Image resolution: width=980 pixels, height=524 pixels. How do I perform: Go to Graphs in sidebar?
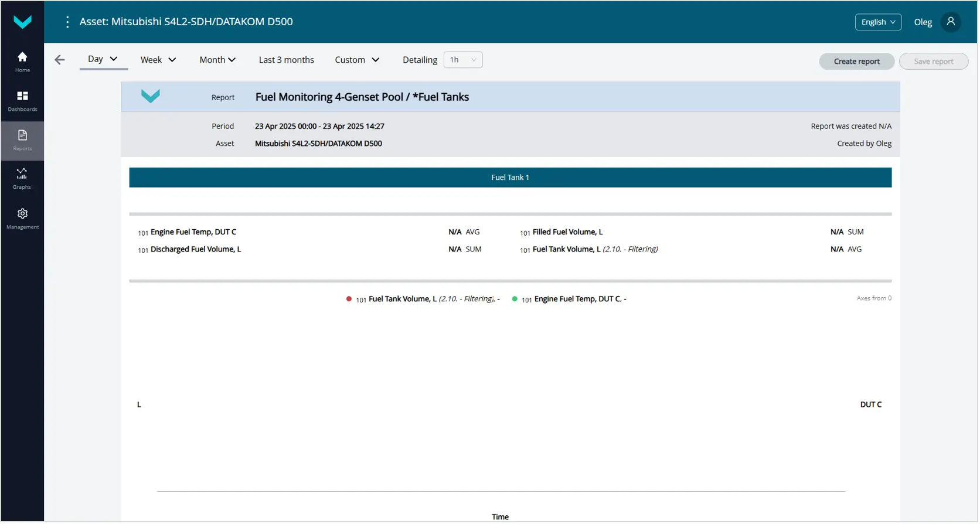tap(22, 179)
